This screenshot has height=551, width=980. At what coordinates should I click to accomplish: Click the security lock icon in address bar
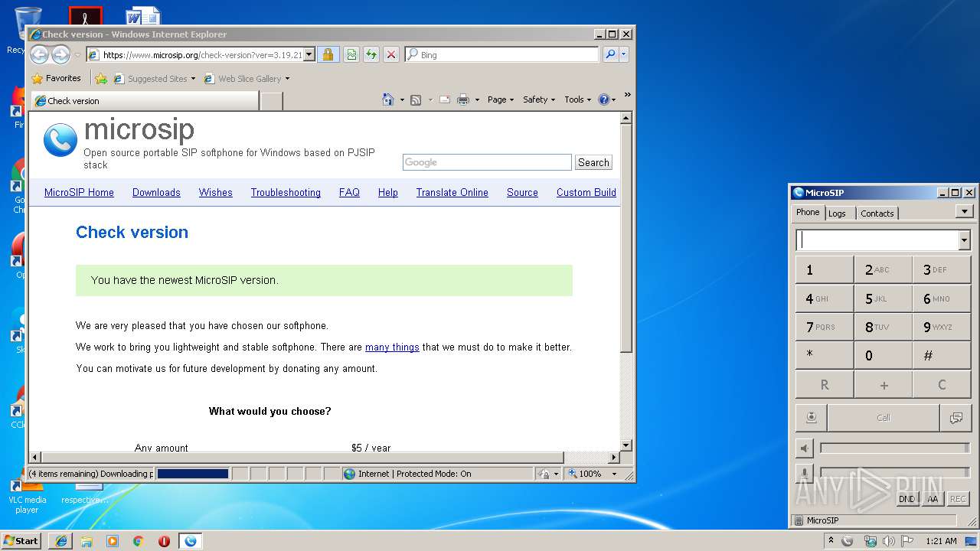coord(328,54)
